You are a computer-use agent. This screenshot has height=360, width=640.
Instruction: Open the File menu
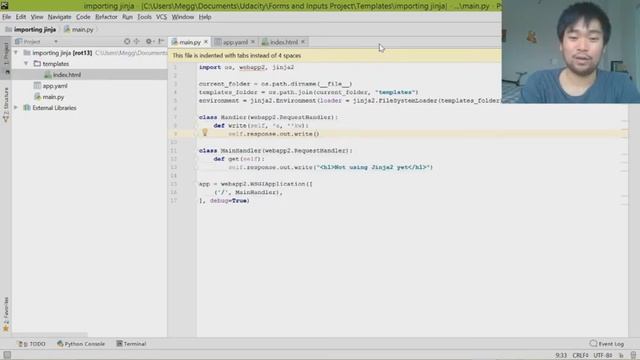point(7,17)
